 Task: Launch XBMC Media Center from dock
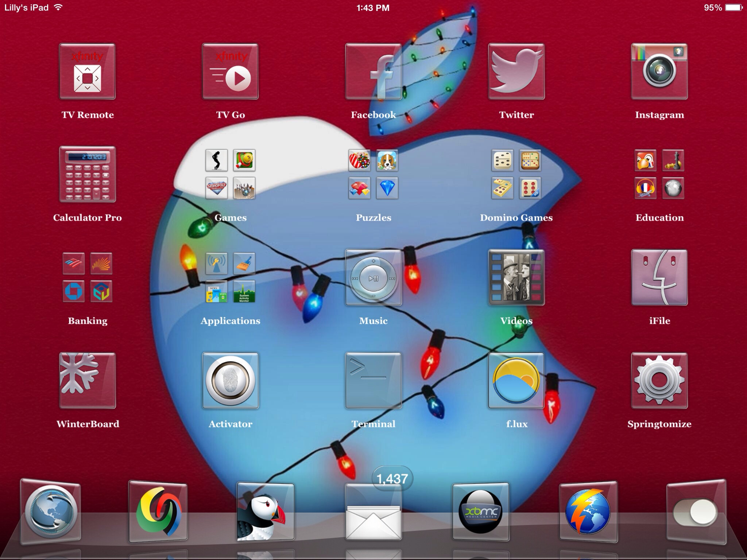[x=480, y=512]
